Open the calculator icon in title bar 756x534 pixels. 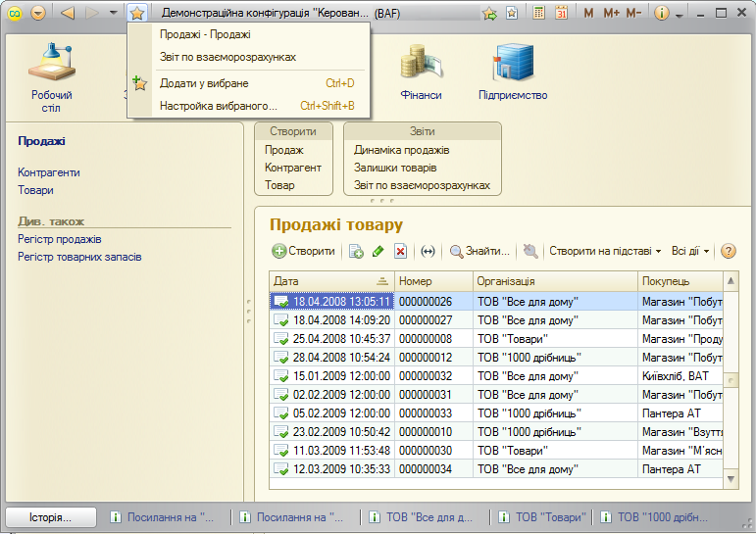point(538,13)
